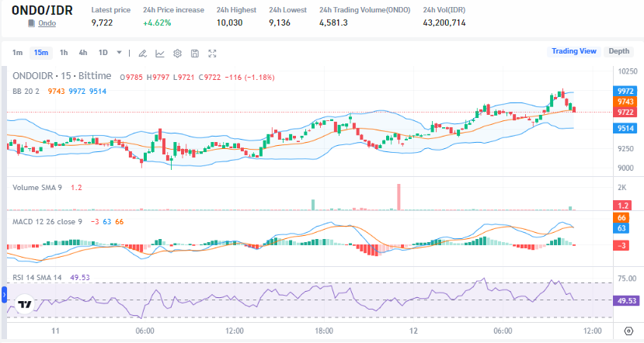Viewport: 644px width, 343px height.
Task: Switch to the 1h interval
Action: [x=64, y=53]
